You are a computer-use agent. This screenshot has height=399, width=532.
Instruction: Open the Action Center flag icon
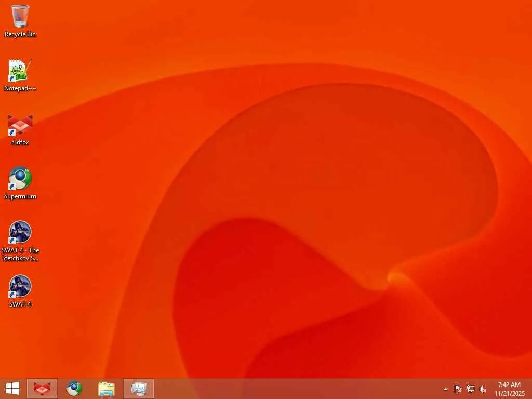[458, 389]
